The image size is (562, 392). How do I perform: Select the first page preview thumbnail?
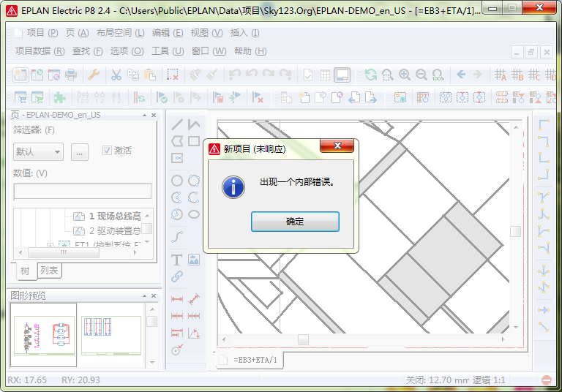[43, 335]
